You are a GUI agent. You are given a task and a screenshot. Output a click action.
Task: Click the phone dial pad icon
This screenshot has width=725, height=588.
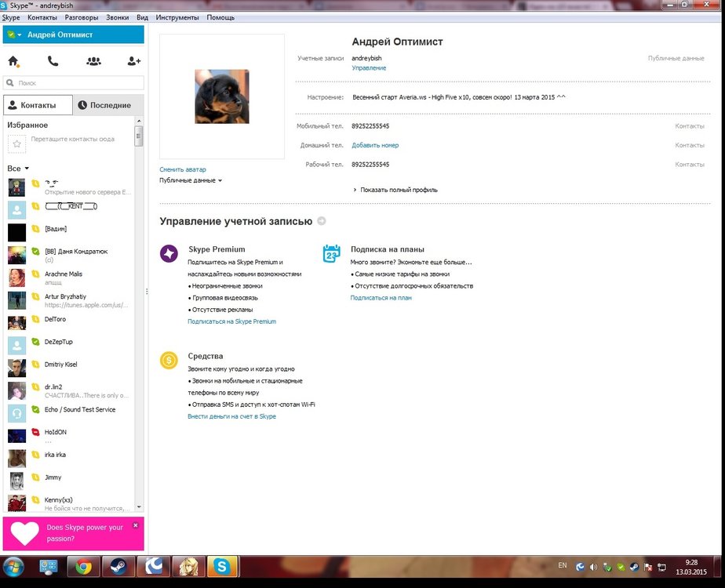(53, 61)
